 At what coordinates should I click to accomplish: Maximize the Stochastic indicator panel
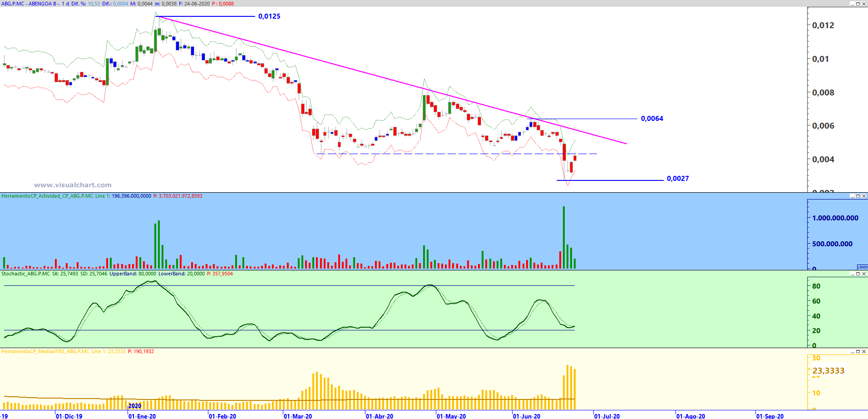tap(858, 274)
